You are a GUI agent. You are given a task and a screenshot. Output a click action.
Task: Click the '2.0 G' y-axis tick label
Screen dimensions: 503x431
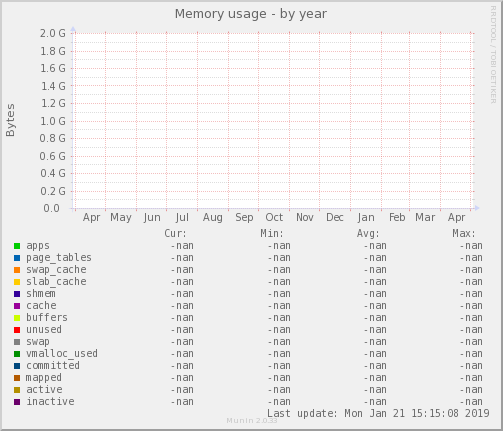pos(53,33)
